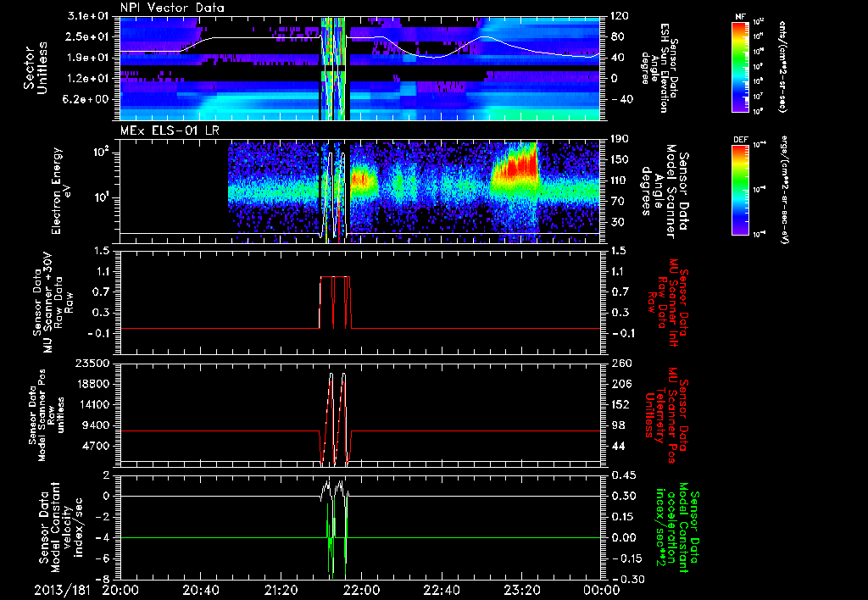Click the '1.9e+01' sector tick label
This screenshot has width=868, height=600.
pyautogui.click(x=89, y=58)
